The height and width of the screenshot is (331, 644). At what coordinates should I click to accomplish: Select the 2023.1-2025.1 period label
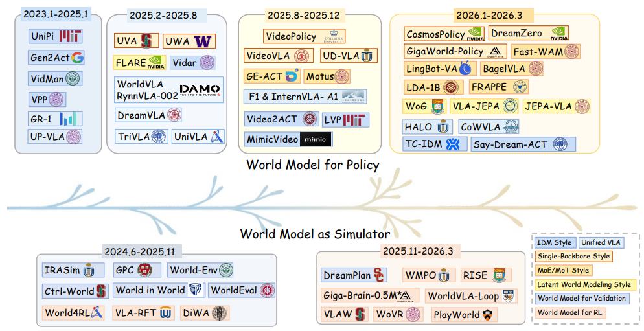click(56, 14)
